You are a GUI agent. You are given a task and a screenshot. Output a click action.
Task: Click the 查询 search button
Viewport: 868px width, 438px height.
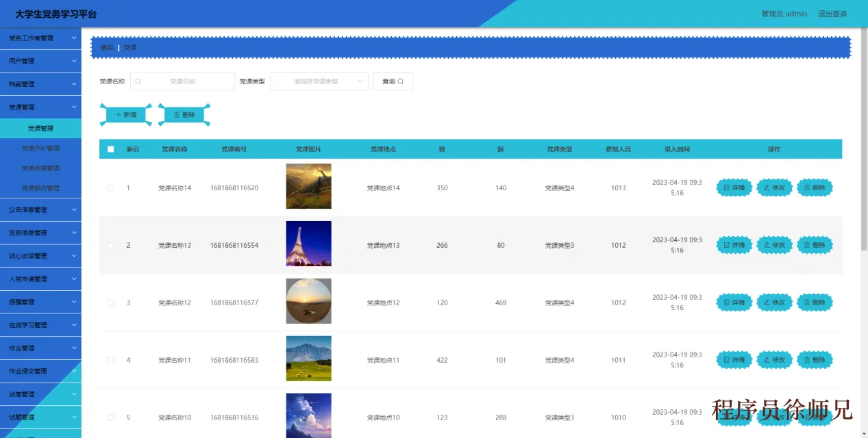pyautogui.click(x=393, y=81)
